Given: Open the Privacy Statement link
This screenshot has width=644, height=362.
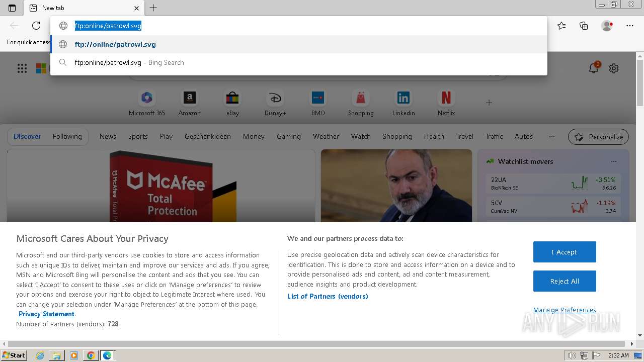Looking at the screenshot, I should coord(46,314).
